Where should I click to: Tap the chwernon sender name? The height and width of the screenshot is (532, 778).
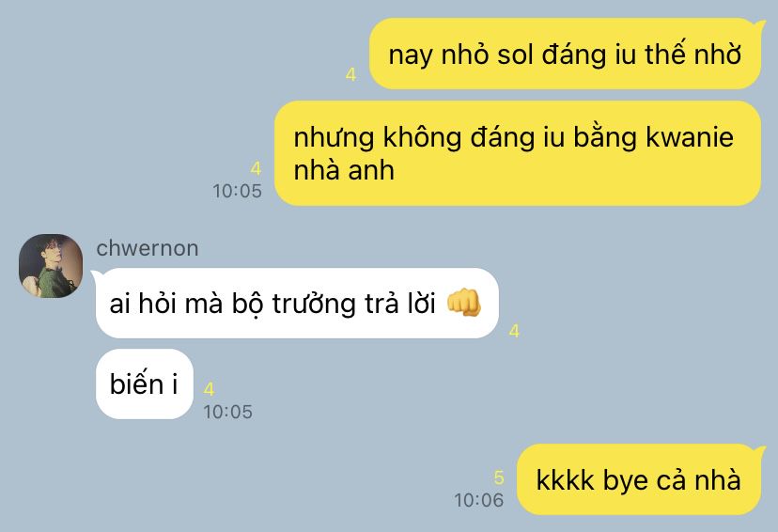pyautogui.click(x=148, y=248)
